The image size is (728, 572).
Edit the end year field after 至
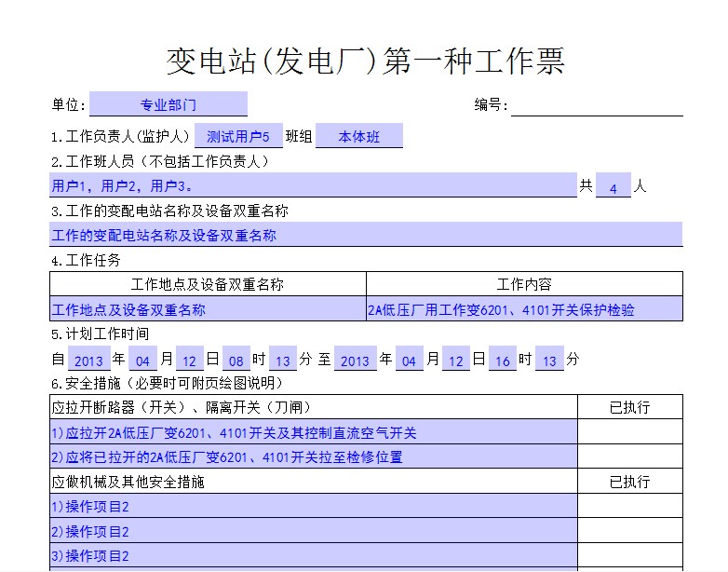click(355, 360)
